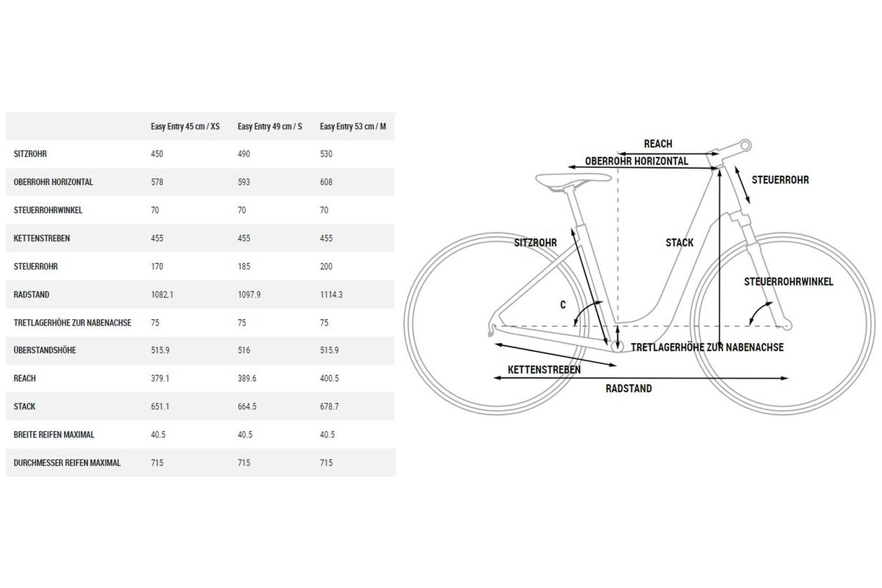Screen dimensions: 882x588
Task: Click the RADSTAND value 1082.1
Action: [x=162, y=295]
